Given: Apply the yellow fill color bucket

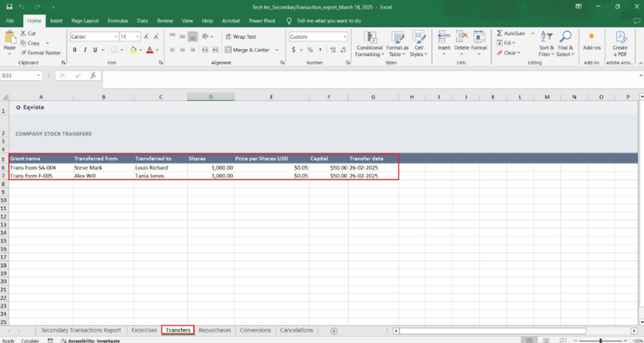Looking at the screenshot, I should tap(133, 50).
